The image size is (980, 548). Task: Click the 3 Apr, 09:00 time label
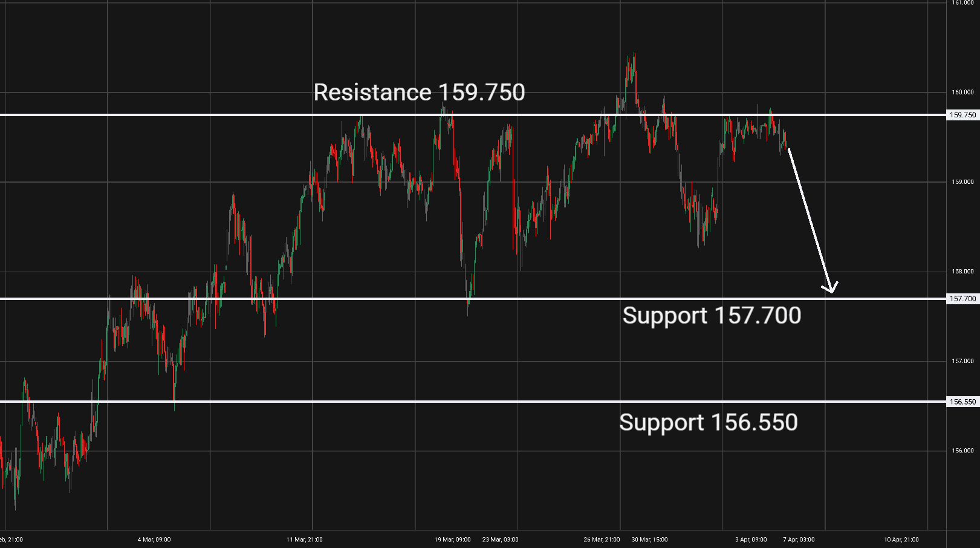pos(751,540)
